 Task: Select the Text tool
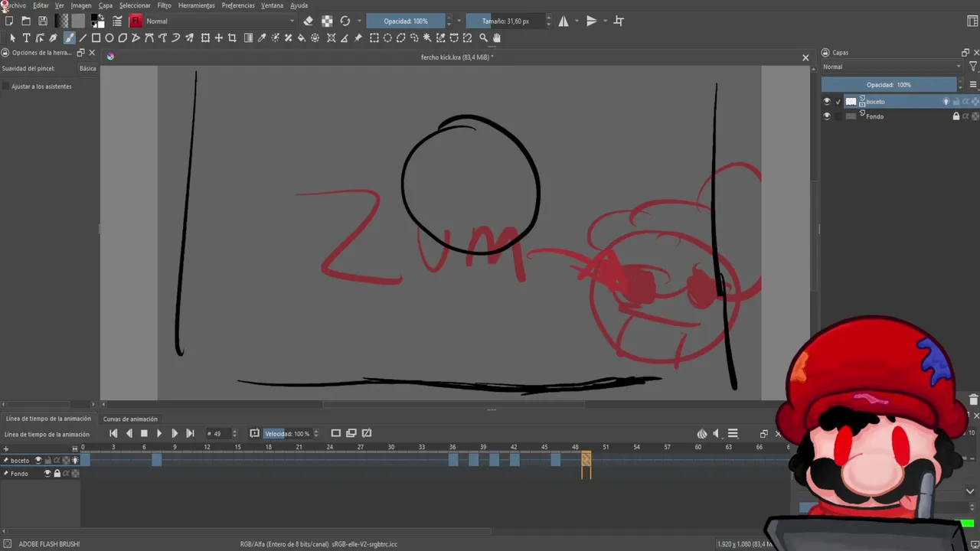click(26, 37)
